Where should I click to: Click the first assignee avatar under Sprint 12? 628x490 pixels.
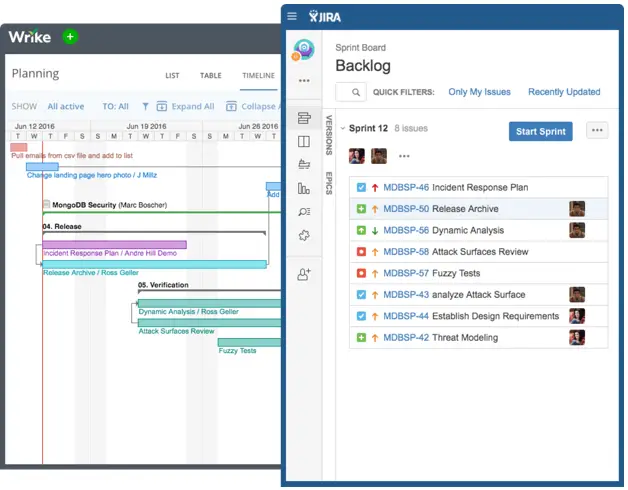click(x=356, y=156)
